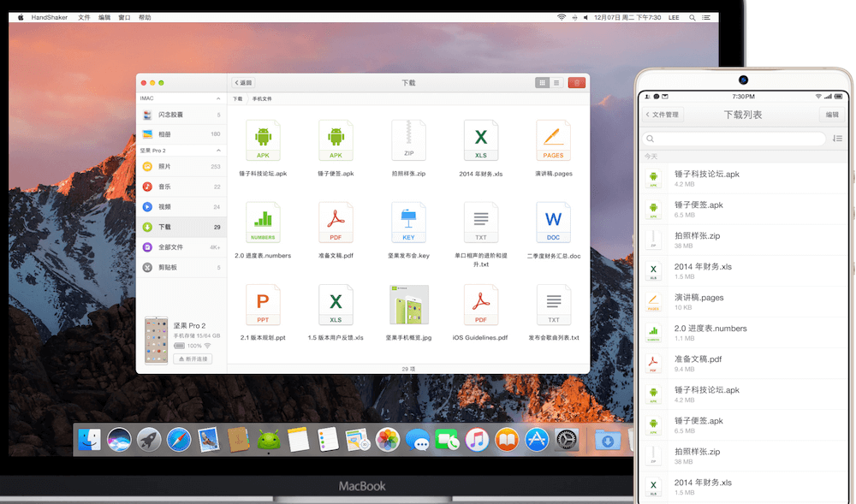Open the 编辑 menu in Mac menu bar

[x=104, y=17]
